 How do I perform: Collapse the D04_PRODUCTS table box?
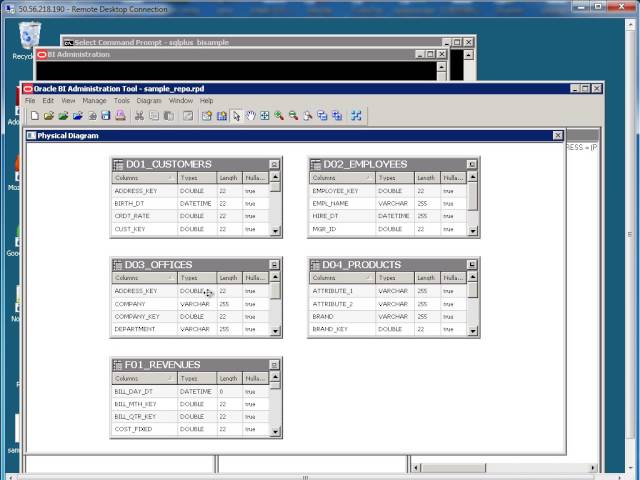tap(471, 265)
